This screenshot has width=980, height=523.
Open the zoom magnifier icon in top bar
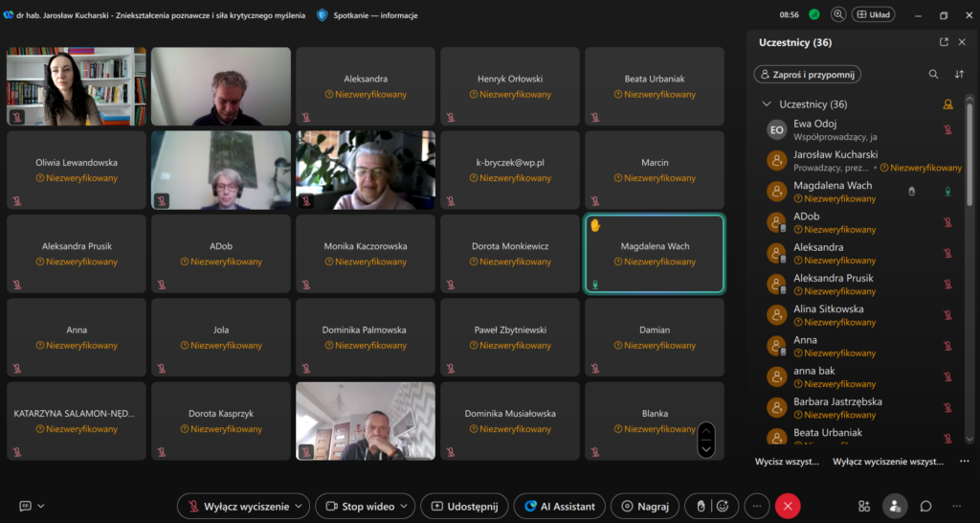point(838,14)
